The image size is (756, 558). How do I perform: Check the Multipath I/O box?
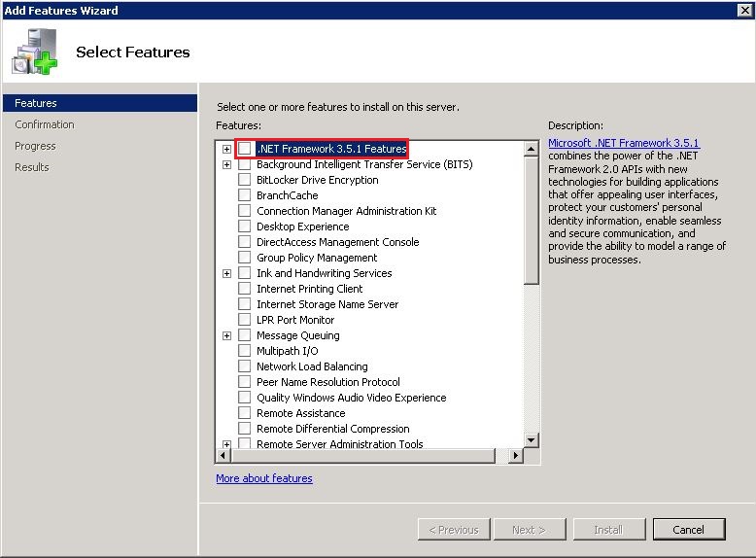click(245, 351)
